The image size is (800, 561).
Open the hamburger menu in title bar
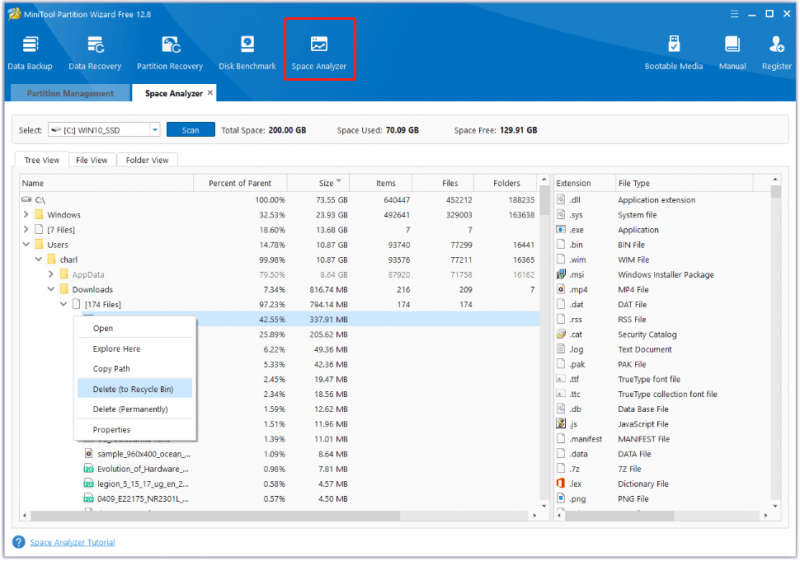tap(734, 14)
